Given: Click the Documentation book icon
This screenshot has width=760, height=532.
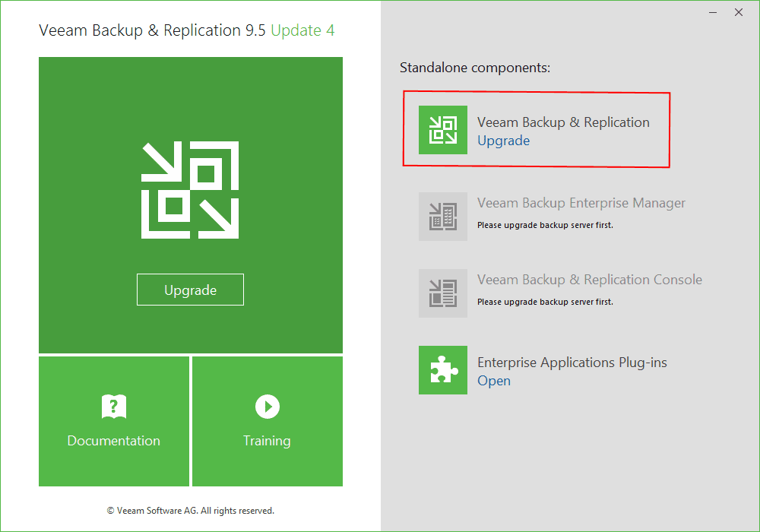Looking at the screenshot, I should pyautogui.click(x=113, y=407).
